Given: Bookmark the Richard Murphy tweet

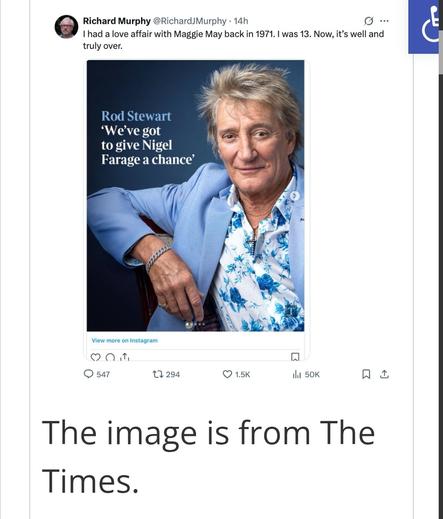Looking at the screenshot, I should pyautogui.click(x=366, y=374).
